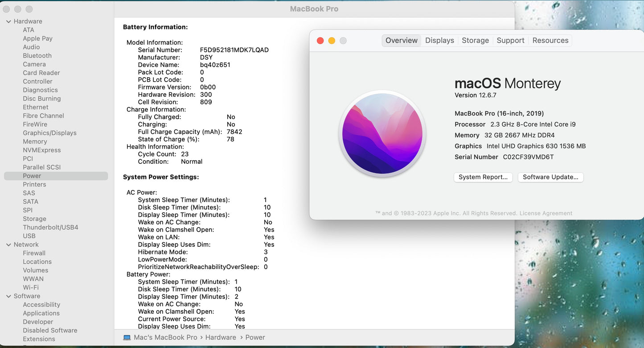
Task: Open the Storage tab
Action: click(x=475, y=41)
